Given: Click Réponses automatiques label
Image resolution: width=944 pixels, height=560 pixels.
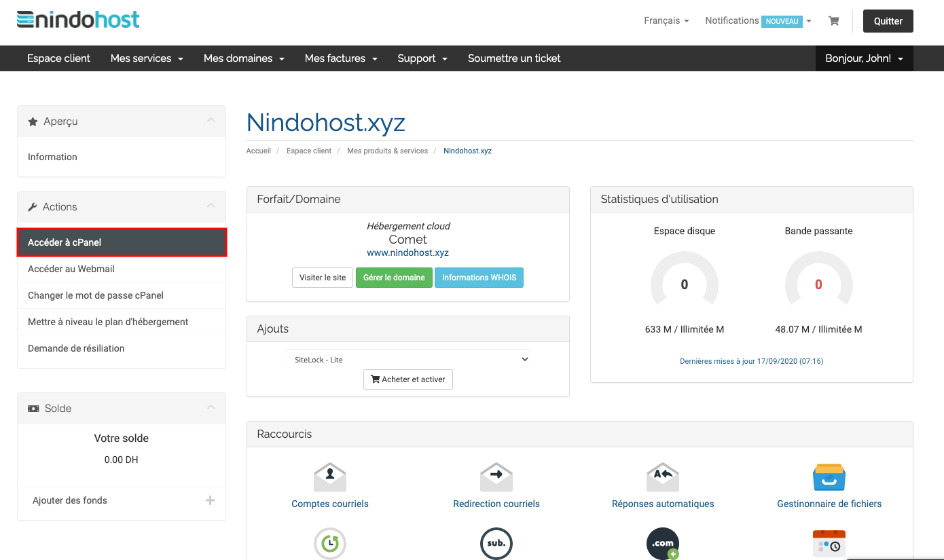Looking at the screenshot, I should (x=663, y=504).
